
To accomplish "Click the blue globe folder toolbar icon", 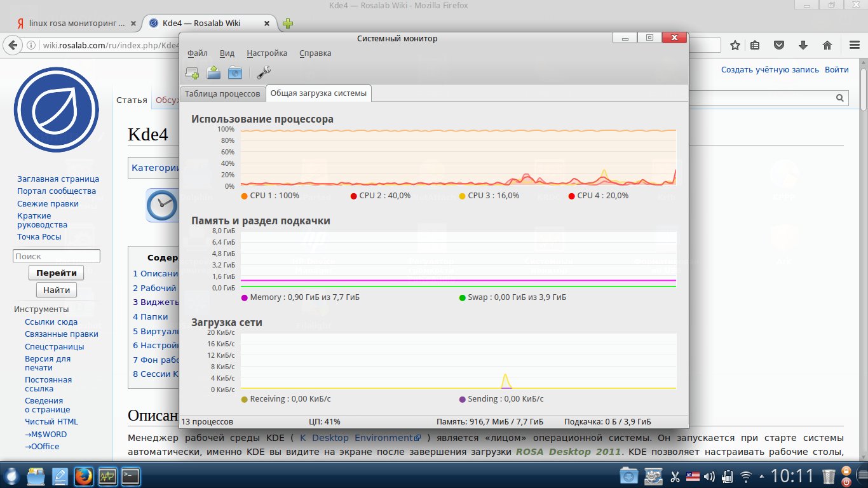I will pyautogui.click(x=235, y=72).
